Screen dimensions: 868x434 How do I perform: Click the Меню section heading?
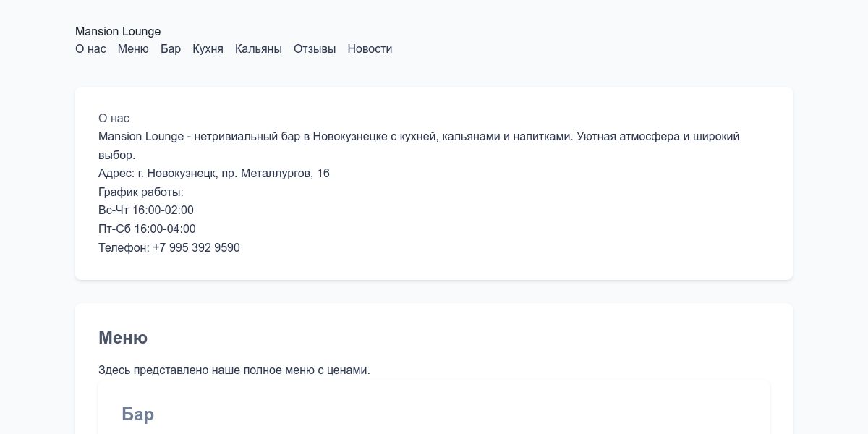tap(123, 338)
